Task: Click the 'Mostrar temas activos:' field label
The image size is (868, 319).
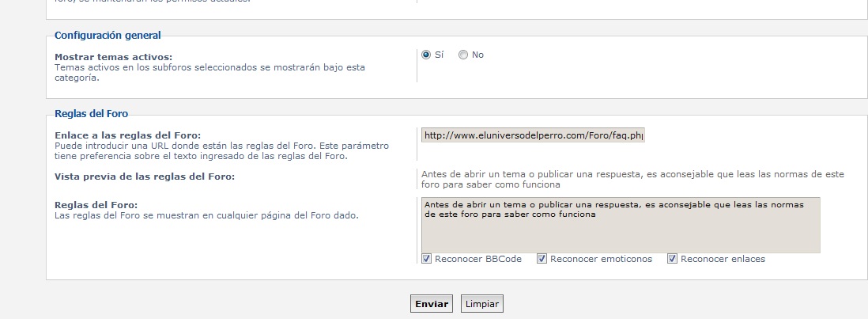Action: pos(113,57)
